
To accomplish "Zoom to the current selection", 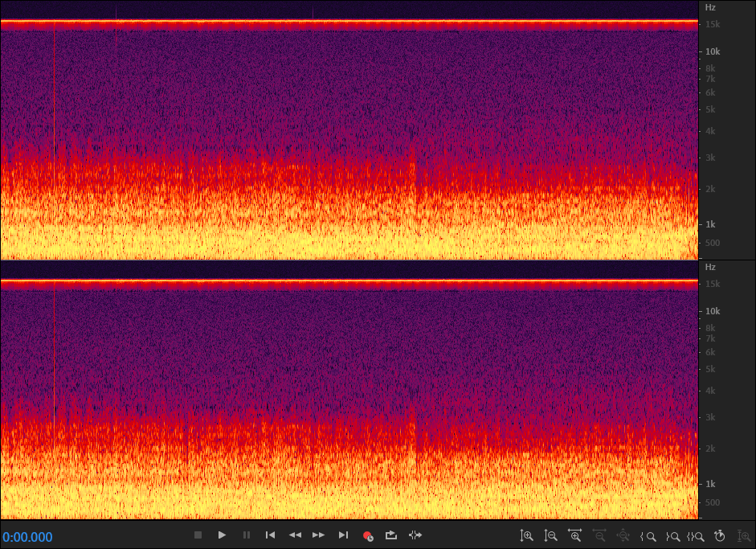I will point(695,536).
